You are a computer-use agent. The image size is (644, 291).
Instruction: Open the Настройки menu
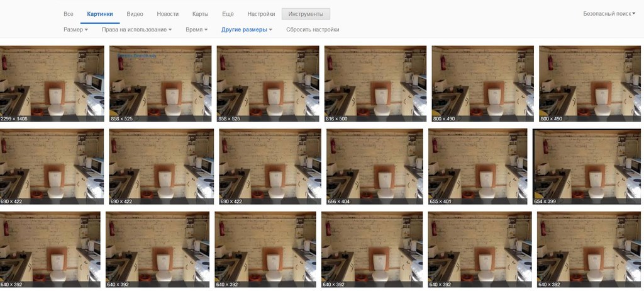[261, 14]
